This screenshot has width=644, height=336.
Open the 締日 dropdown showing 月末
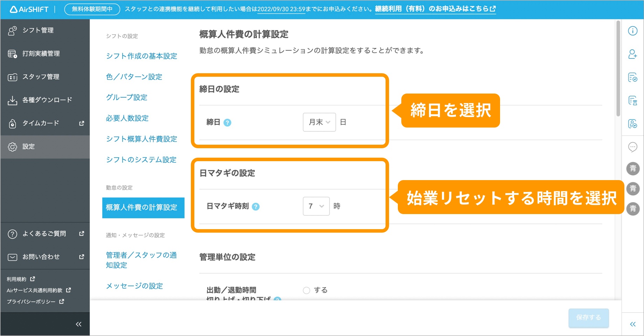(319, 122)
